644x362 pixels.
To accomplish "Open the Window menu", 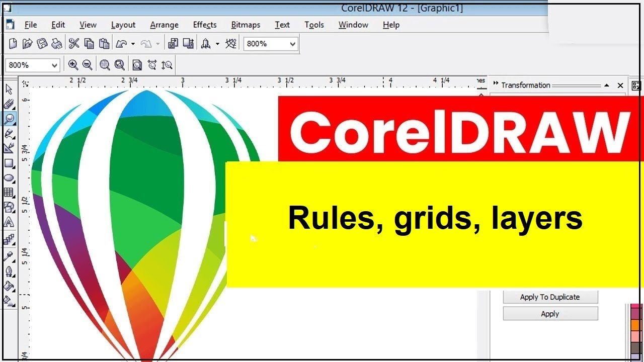I will [353, 25].
